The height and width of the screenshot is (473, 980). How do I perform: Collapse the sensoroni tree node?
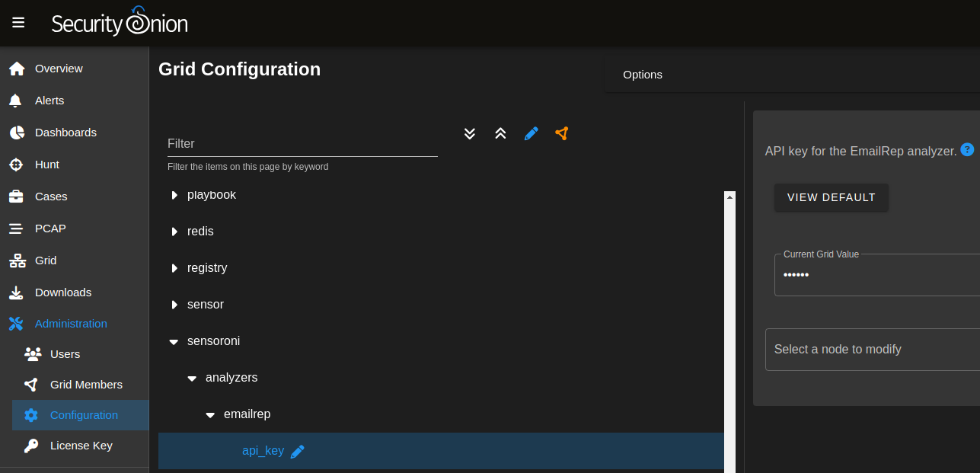click(173, 341)
